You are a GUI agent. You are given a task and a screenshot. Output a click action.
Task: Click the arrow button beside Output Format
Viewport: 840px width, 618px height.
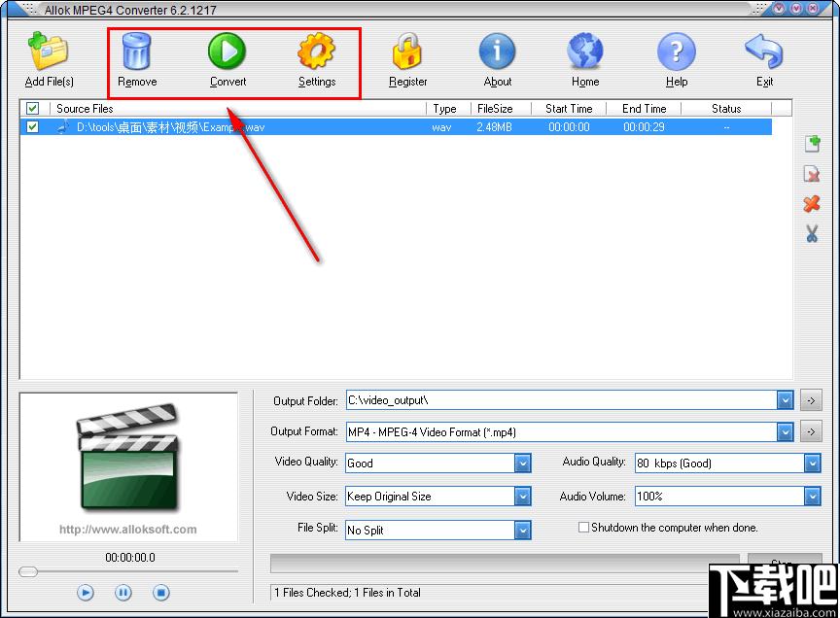click(811, 431)
